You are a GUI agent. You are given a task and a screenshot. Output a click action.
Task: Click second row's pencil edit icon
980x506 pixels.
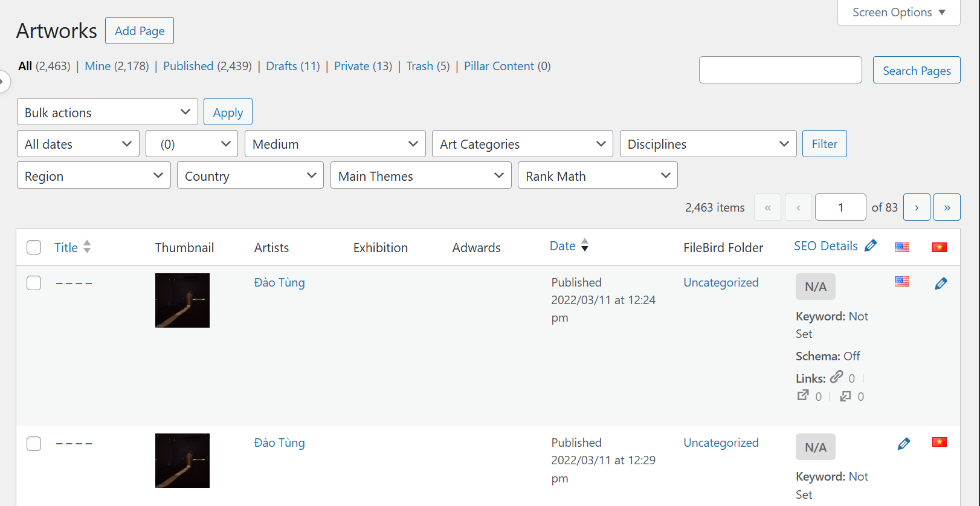click(904, 444)
